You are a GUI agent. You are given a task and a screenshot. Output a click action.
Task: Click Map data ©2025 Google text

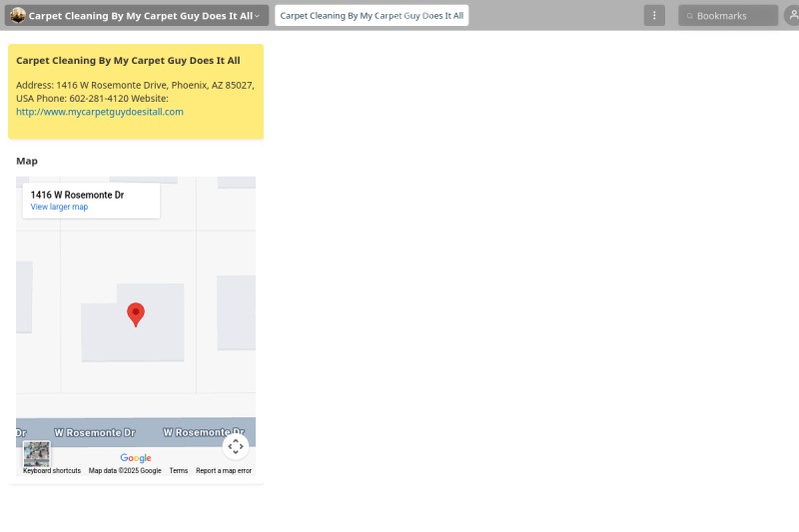pos(125,471)
